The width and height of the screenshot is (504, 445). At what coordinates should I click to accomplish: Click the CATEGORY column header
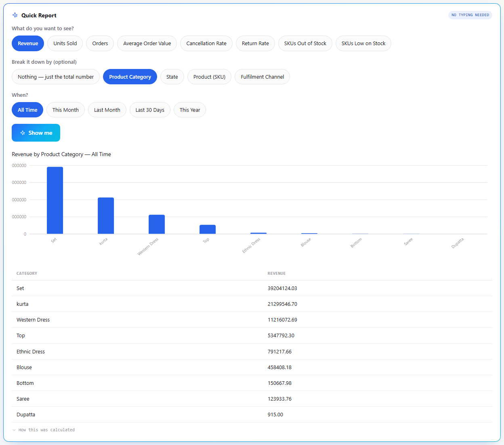pyautogui.click(x=27, y=274)
